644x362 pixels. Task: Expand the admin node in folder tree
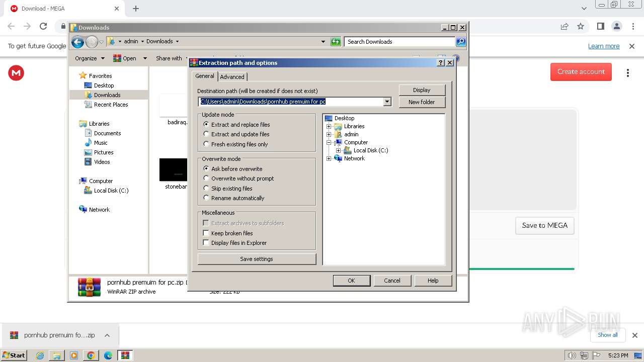(x=329, y=134)
